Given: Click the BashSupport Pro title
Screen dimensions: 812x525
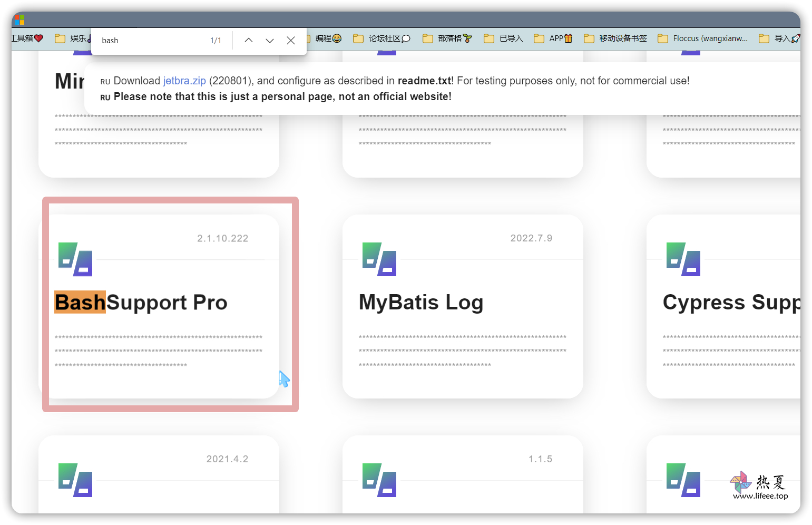Looking at the screenshot, I should pos(141,303).
